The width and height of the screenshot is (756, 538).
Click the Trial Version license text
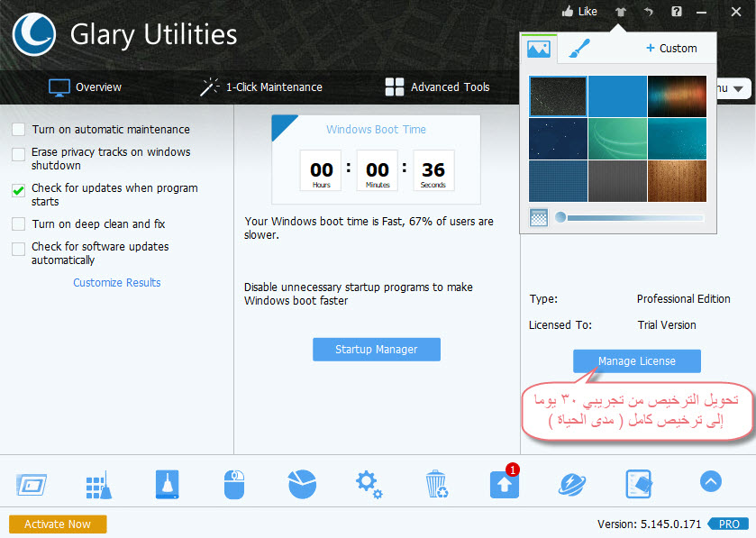click(667, 325)
